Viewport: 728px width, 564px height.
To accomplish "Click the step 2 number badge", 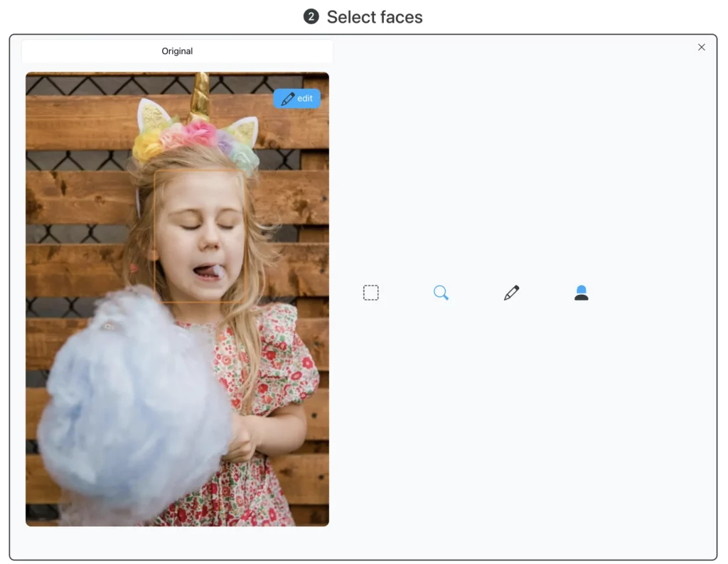I will tap(311, 17).
